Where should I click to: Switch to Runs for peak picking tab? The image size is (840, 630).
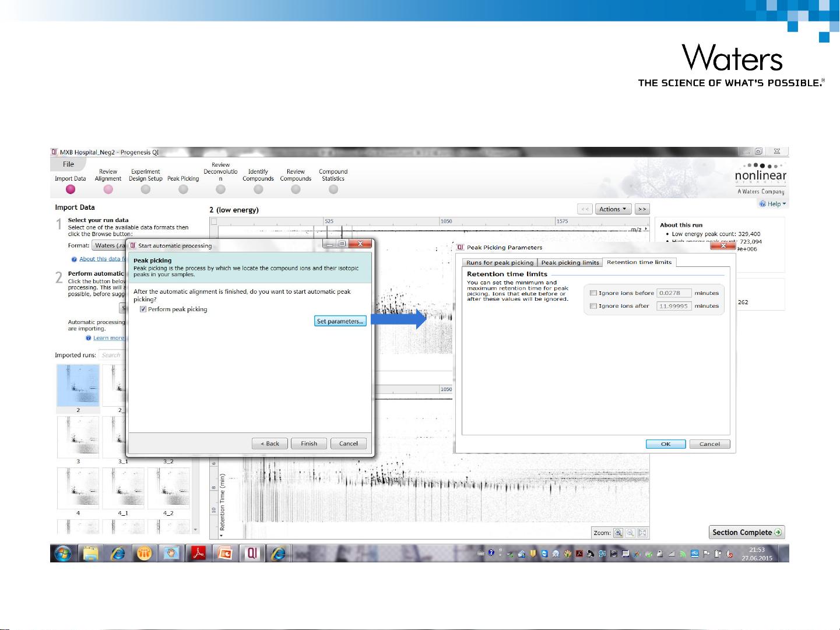[x=500, y=263]
